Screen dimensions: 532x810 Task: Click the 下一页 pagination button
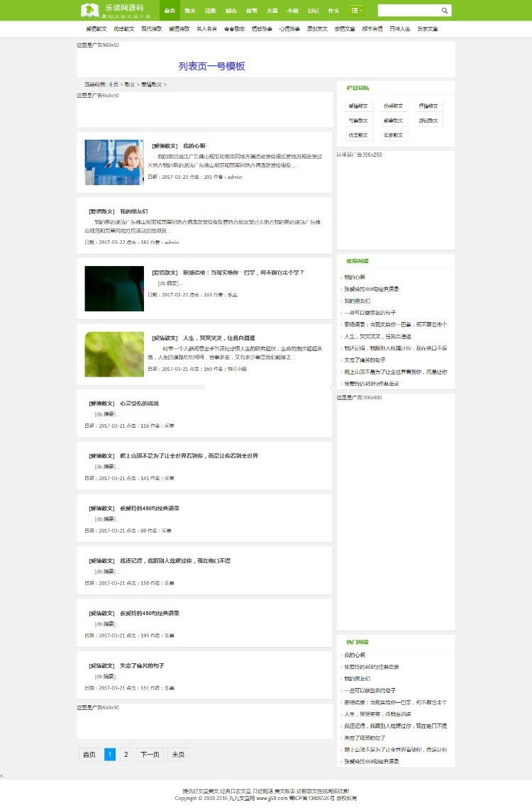(149, 755)
